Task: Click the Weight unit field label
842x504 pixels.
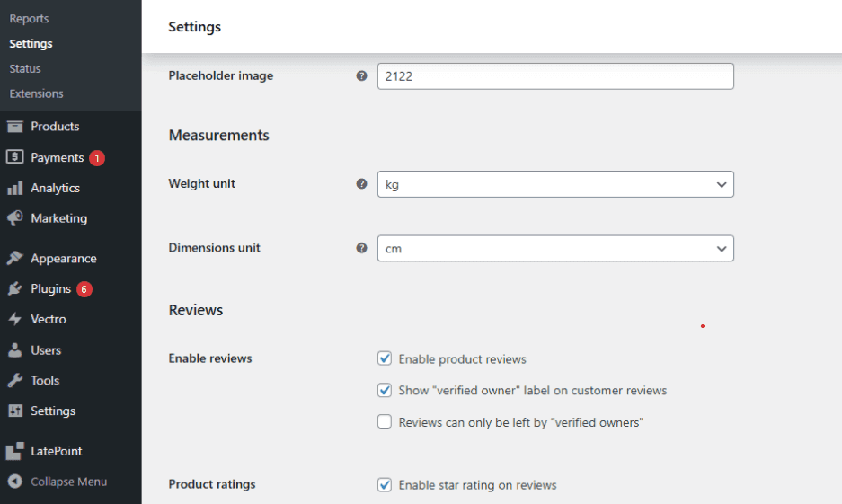Action: click(202, 183)
